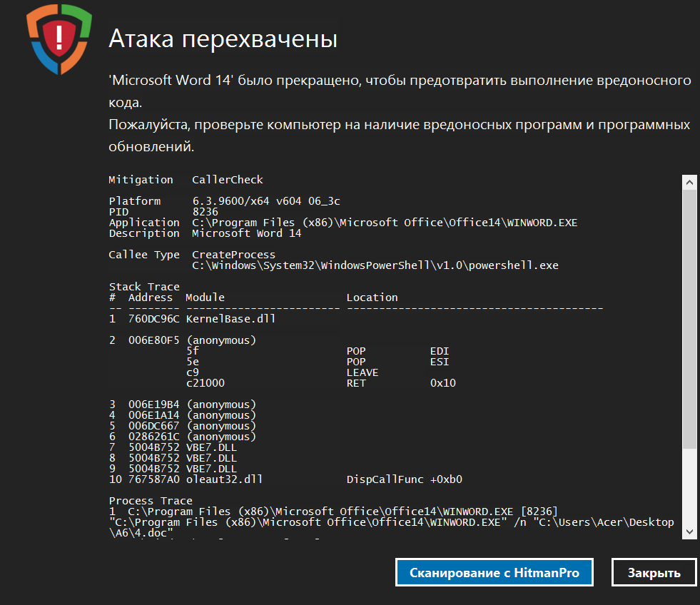This screenshot has width=700, height=605.
Task: Click process trace row 1 WINWORD.EXE [8236]
Action: (x=333, y=512)
